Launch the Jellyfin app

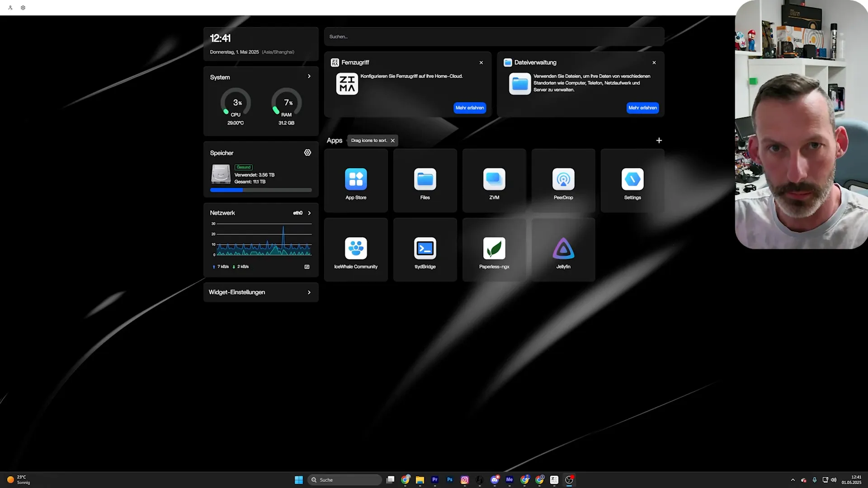[563, 250]
